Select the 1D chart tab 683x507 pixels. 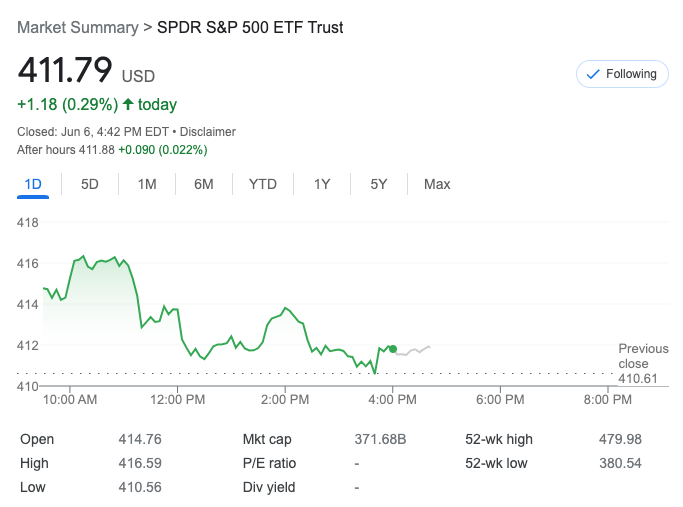pyautogui.click(x=33, y=184)
